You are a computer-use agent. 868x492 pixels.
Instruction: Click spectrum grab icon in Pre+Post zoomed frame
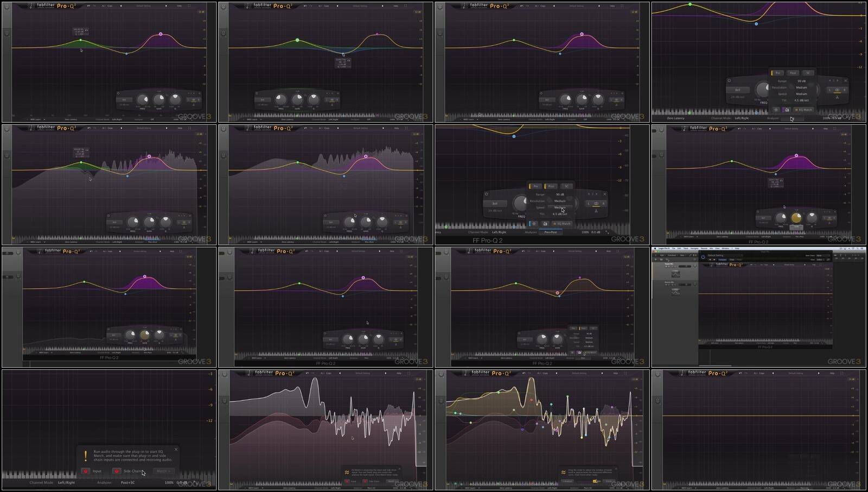545,224
